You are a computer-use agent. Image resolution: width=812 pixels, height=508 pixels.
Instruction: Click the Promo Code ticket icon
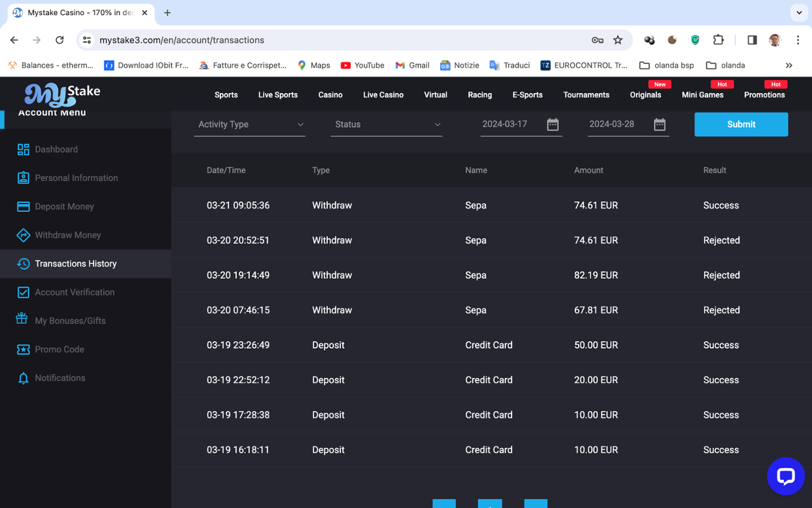click(x=23, y=349)
